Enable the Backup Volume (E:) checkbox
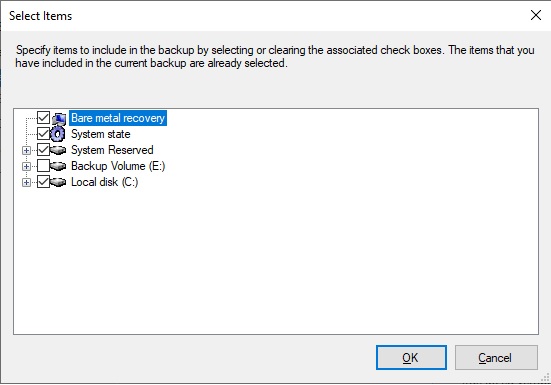The height and width of the screenshot is (385, 551). pos(43,165)
